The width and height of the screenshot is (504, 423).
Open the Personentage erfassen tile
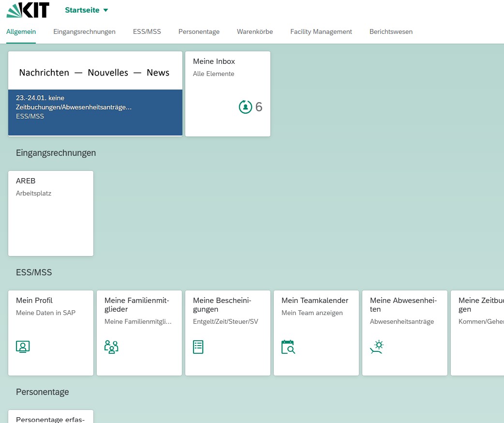coord(51,418)
